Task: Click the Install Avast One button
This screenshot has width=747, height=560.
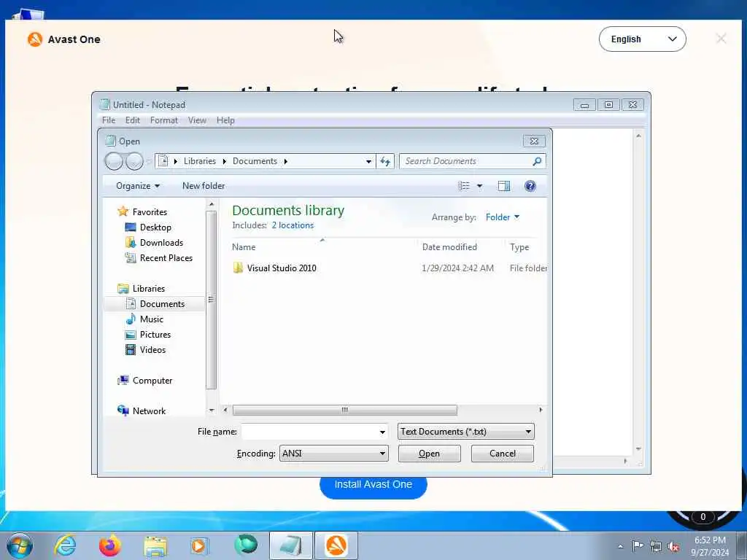Action: 373,485
